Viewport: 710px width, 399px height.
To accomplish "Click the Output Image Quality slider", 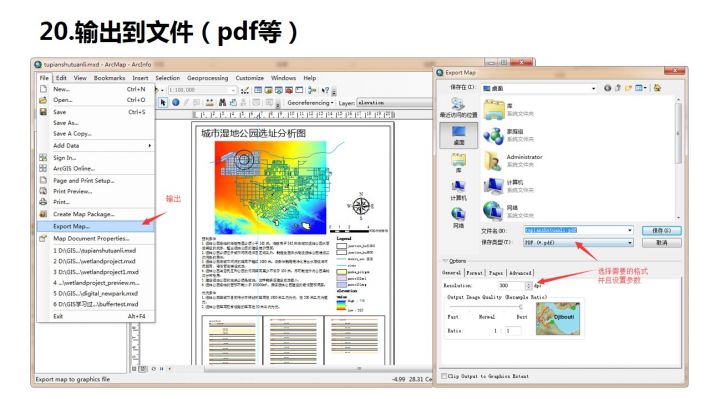I will pyautogui.click(x=486, y=307).
